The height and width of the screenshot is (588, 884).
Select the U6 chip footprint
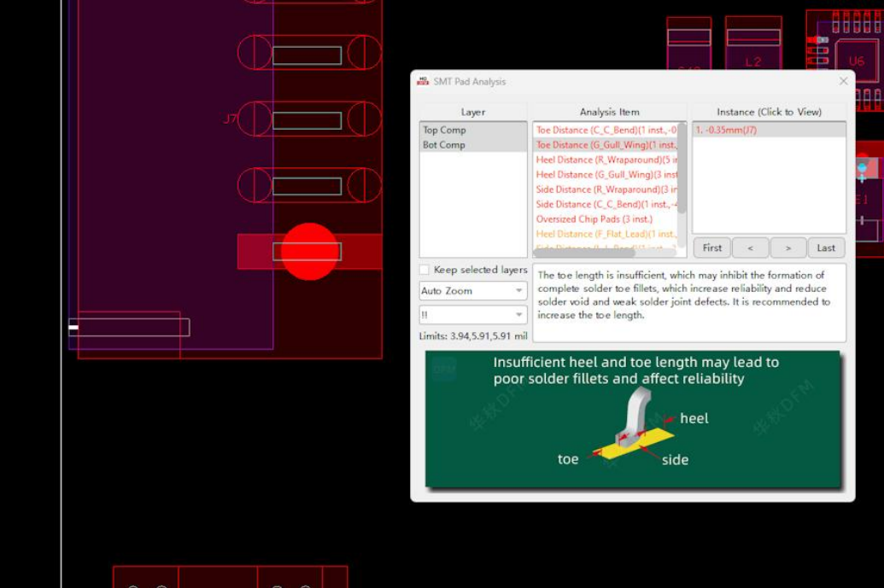pyautogui.click(x=856, y=61)
